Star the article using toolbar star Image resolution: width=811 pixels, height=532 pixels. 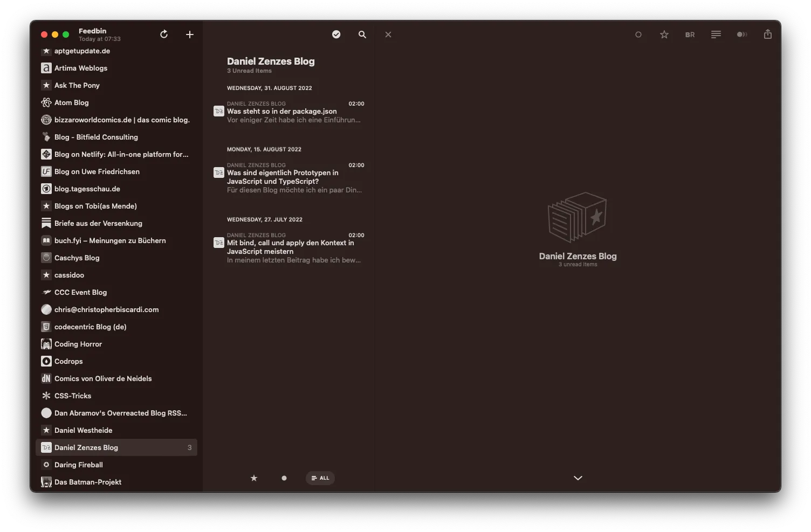coord(664,34)
